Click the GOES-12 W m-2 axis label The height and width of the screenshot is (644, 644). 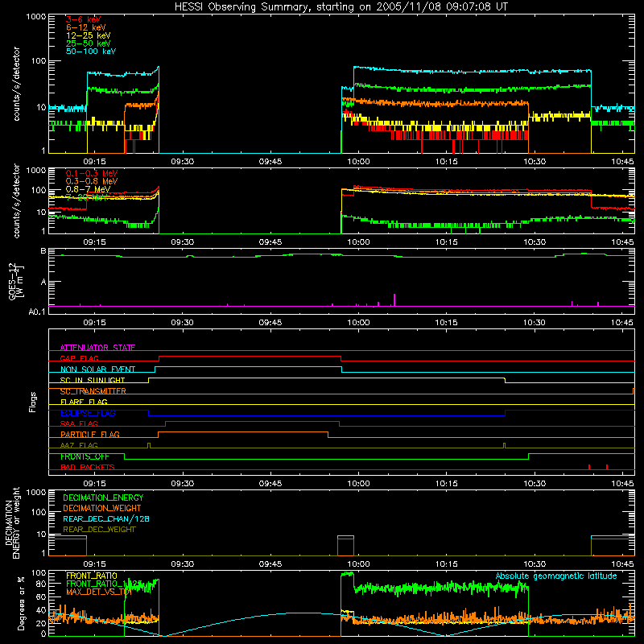click(x=15, y=281)
